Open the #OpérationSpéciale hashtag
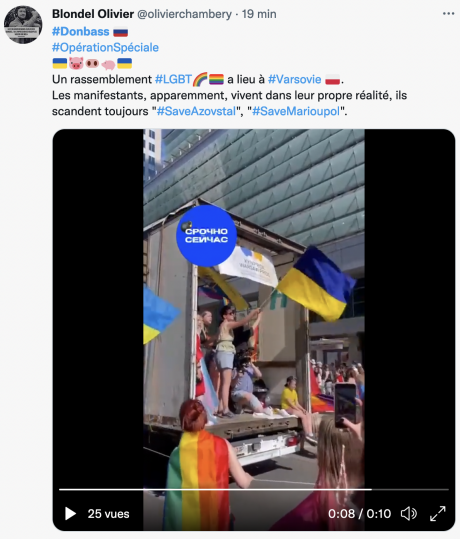This screenshot has width=460, height=539. click(105, 47)
